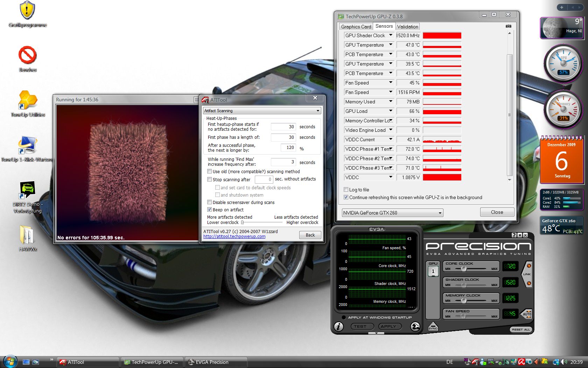Click the Show Desktop quick launch icon
Viewport: 588px width, 368px height.
[x=26, y=362]
